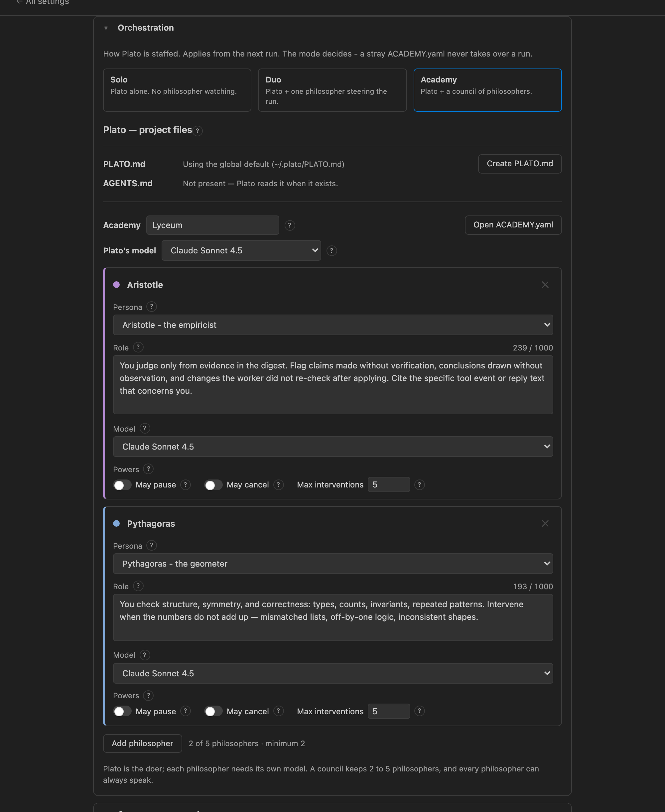The image size is (665, 812).
Task: Click Aristotle Max interventions number field
Action: 388,484
